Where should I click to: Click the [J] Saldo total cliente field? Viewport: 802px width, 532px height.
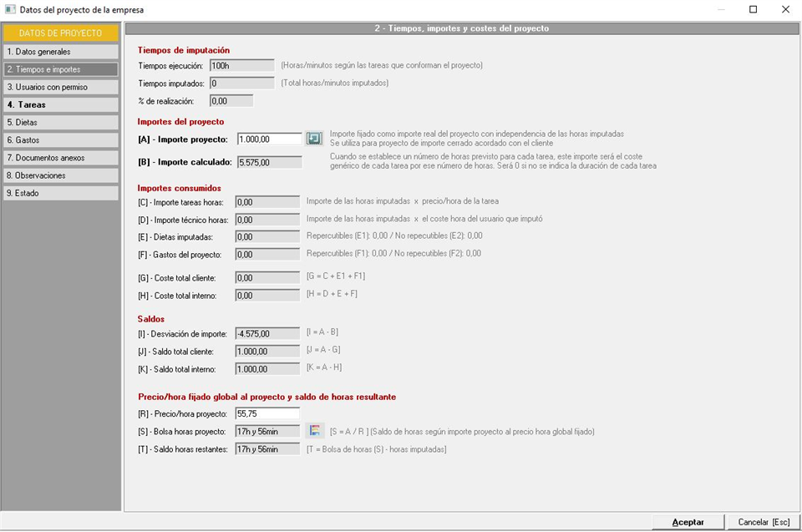pos(267,352)
